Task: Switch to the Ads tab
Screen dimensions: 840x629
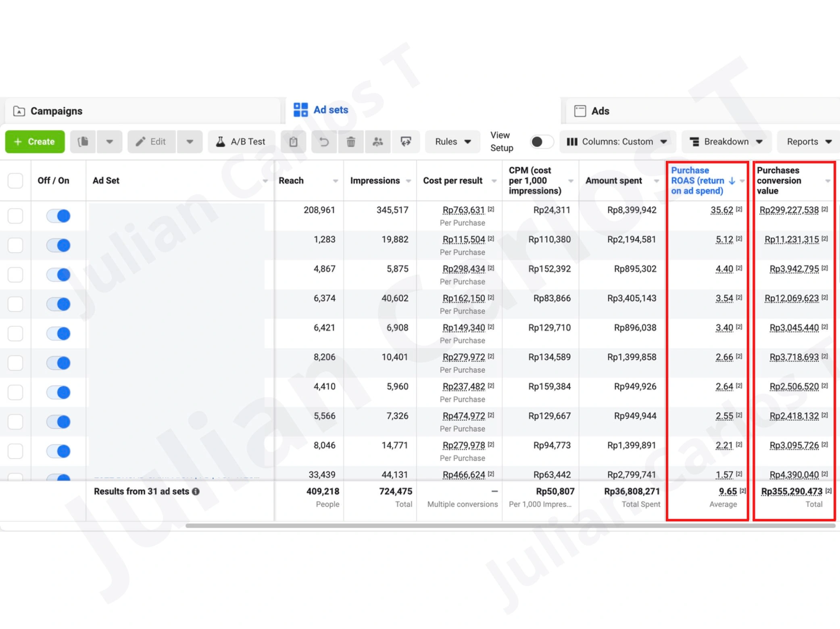Action: tap(702, 111)
